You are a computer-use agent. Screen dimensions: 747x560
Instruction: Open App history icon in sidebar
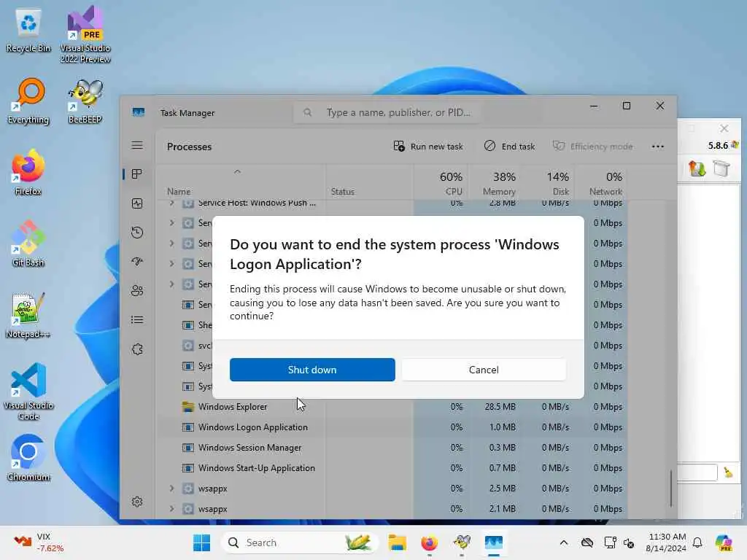137,233
